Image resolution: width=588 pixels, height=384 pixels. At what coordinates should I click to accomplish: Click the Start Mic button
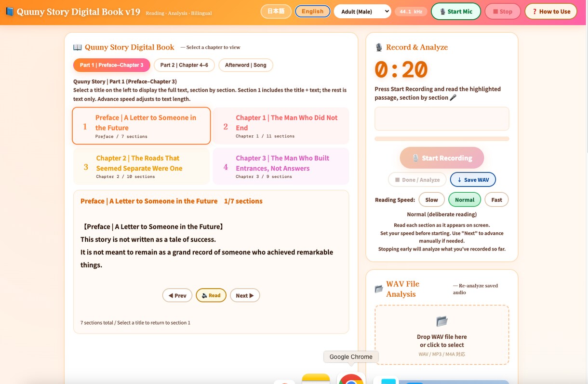(x=456, y=12)
